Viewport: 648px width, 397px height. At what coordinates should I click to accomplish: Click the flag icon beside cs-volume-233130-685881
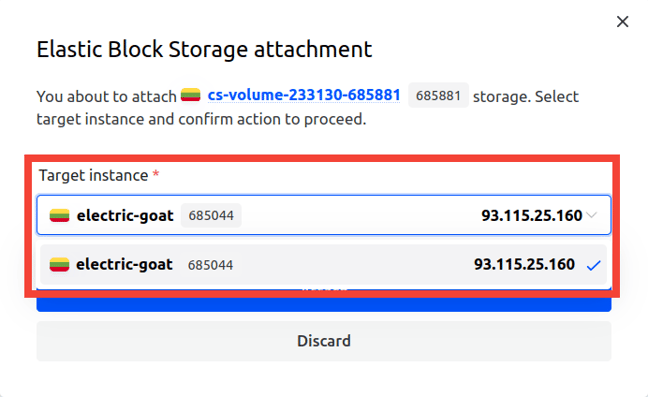(191, 95)
